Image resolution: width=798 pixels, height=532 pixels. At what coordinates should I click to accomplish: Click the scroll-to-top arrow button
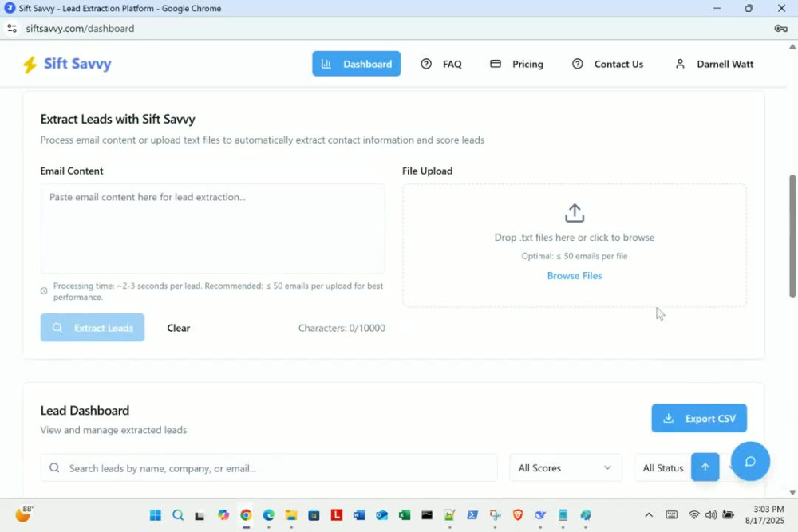click(705, 467)
